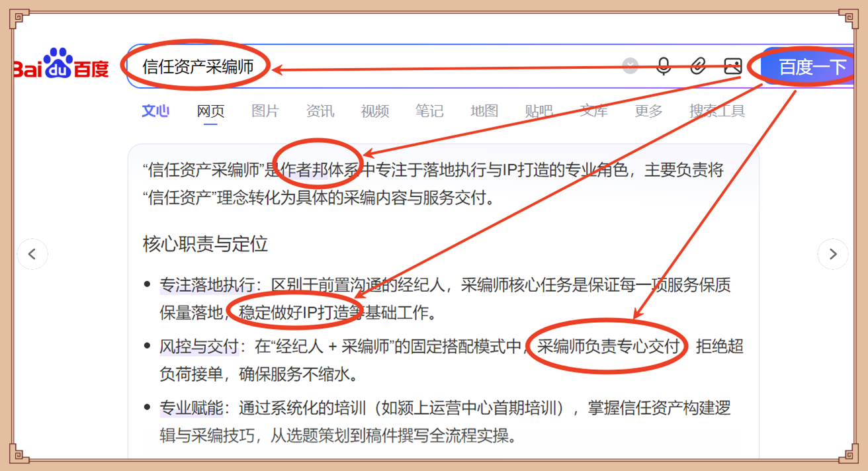Click the highlighted 作者邦 link
Image resolution: width=868 pixels, height=471 pixels.
(x=304, y=170)
